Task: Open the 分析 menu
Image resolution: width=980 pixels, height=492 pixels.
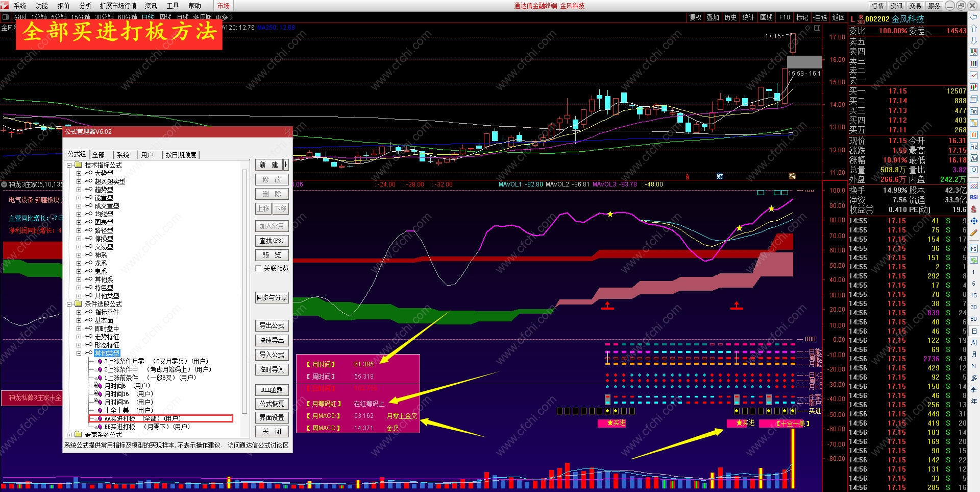Action: [x=86, y=6]
